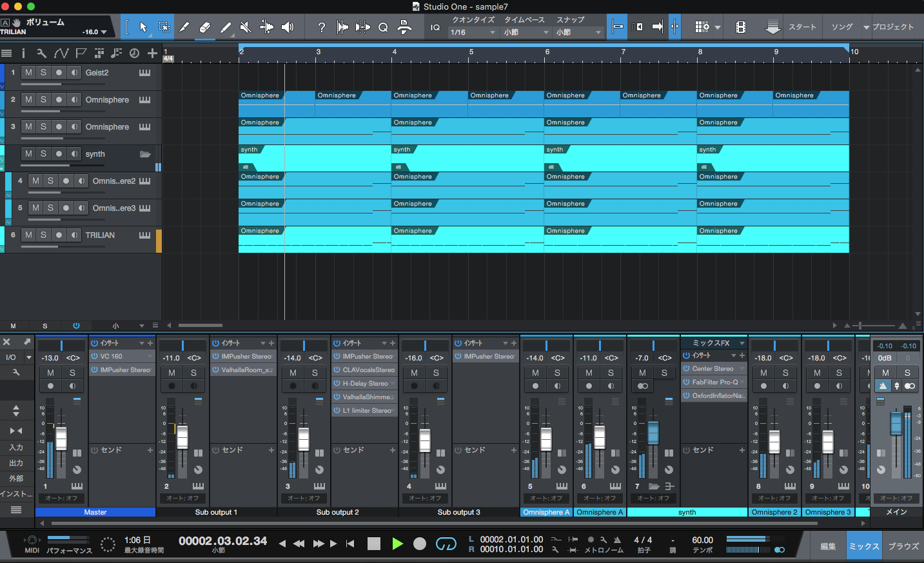Open the help question mark
This screenshot has width=924, height=563.
pos(321,27)
